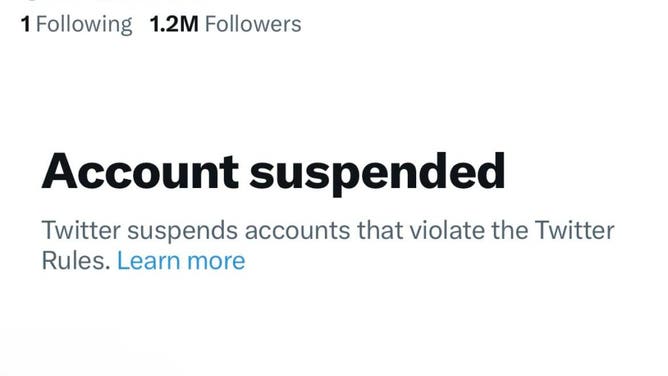Open the 1.2M Followers list
This screenshot has height=376, width=668.
pos(225,24)
